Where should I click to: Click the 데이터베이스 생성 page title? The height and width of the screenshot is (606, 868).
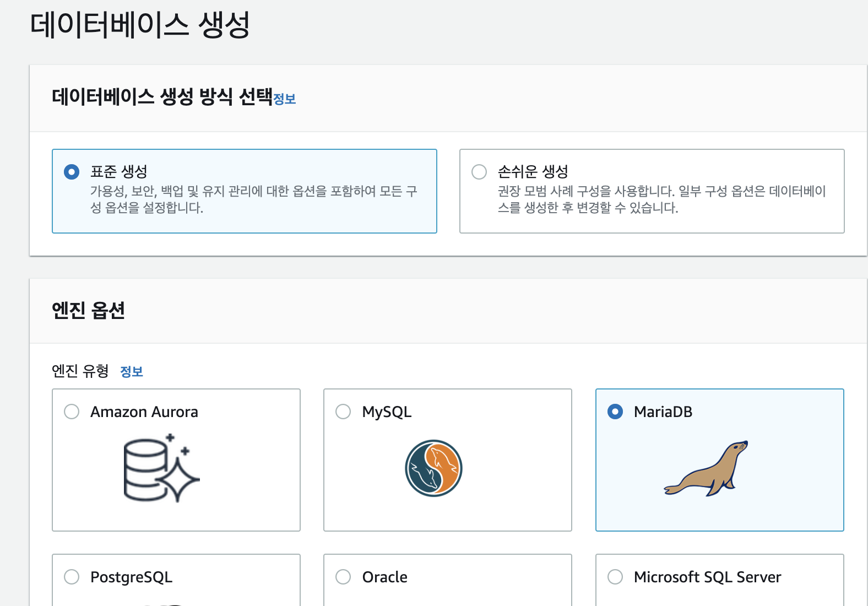(140, 25)
